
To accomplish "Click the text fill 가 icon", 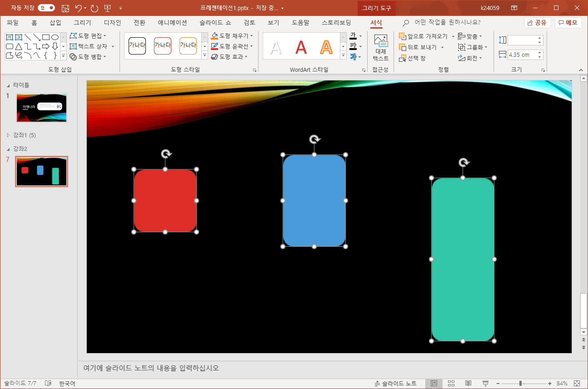I will [x=353, y=36].
